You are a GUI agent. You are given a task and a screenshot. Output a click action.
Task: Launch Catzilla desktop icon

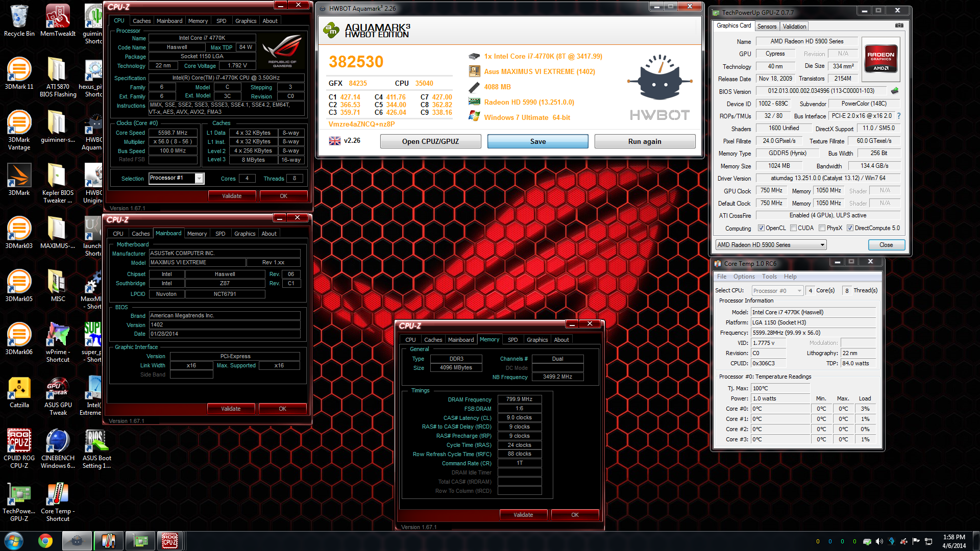pyautogui.click(x=19, y=392)
